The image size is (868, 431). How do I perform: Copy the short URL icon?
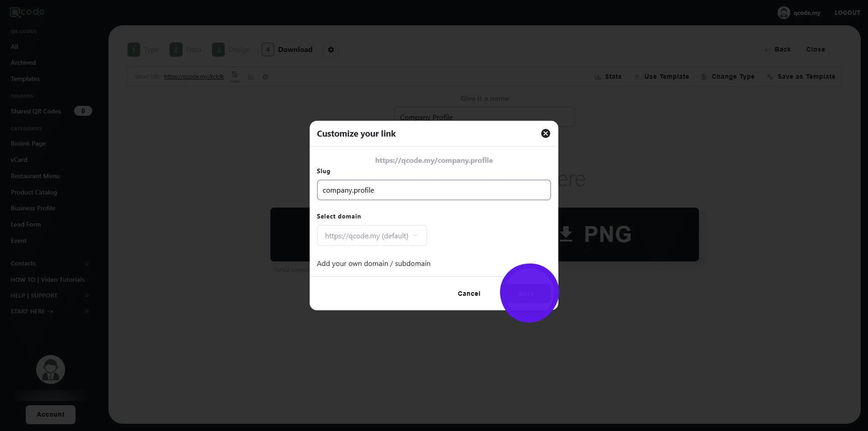235,76
